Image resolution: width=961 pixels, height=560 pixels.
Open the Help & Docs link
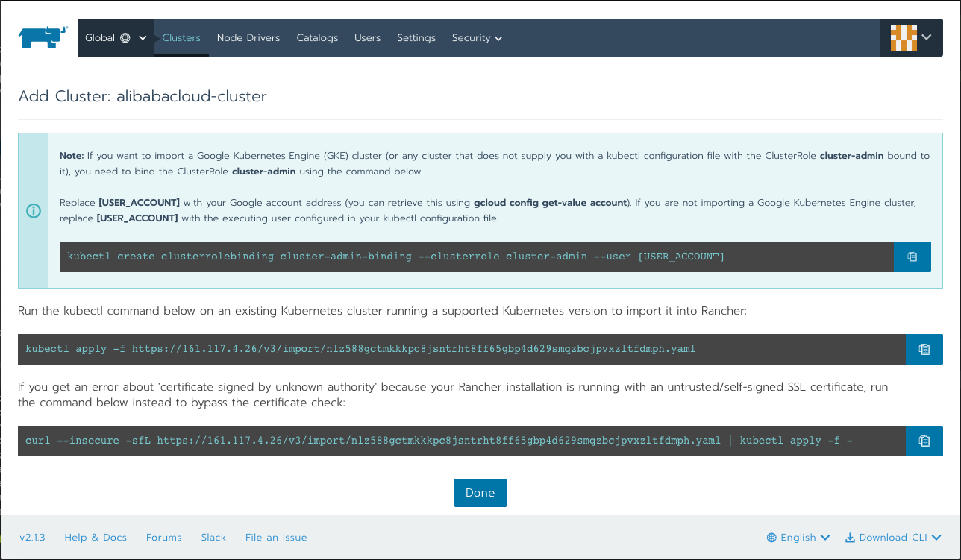96,537
